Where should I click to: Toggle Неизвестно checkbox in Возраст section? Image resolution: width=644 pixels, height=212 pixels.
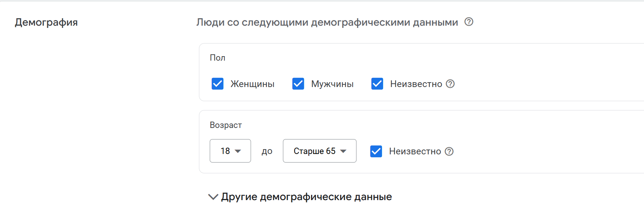click(x=376, y=151)
